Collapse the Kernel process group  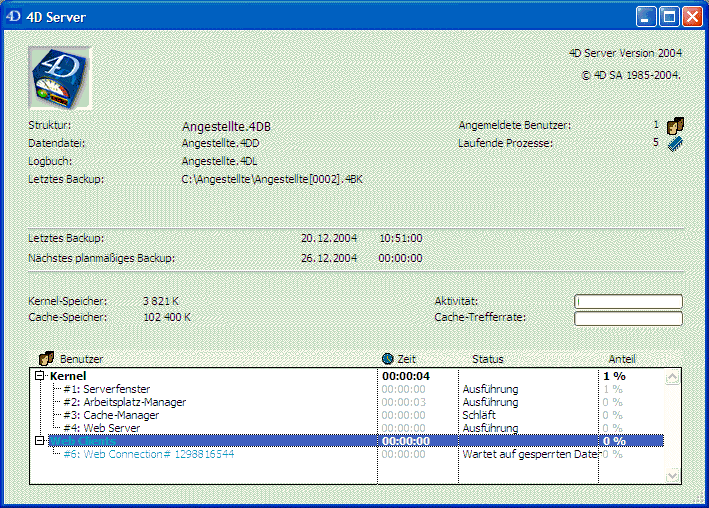(40, 376)
